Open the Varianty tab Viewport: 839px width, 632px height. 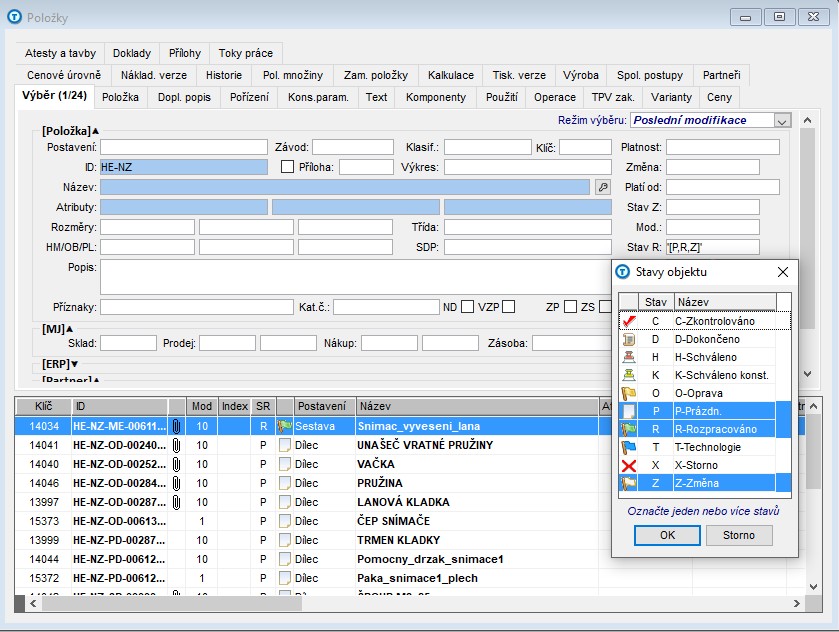671,97
